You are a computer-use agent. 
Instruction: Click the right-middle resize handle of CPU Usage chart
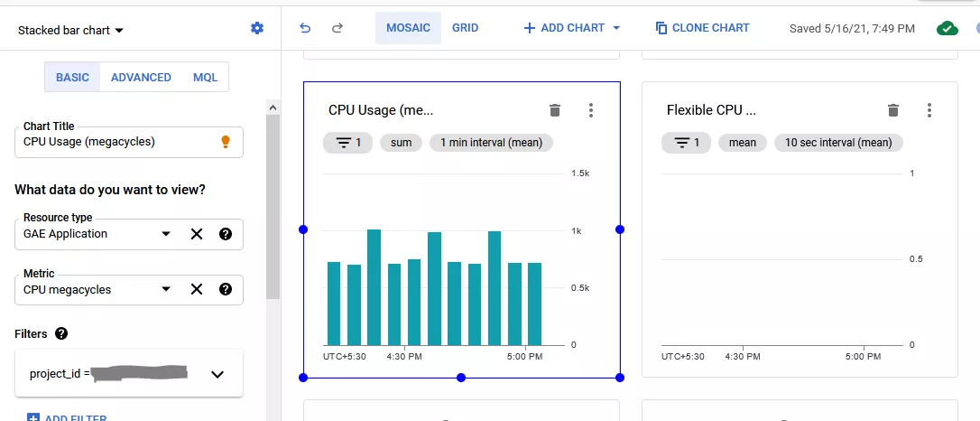click(x=620, y=229)
